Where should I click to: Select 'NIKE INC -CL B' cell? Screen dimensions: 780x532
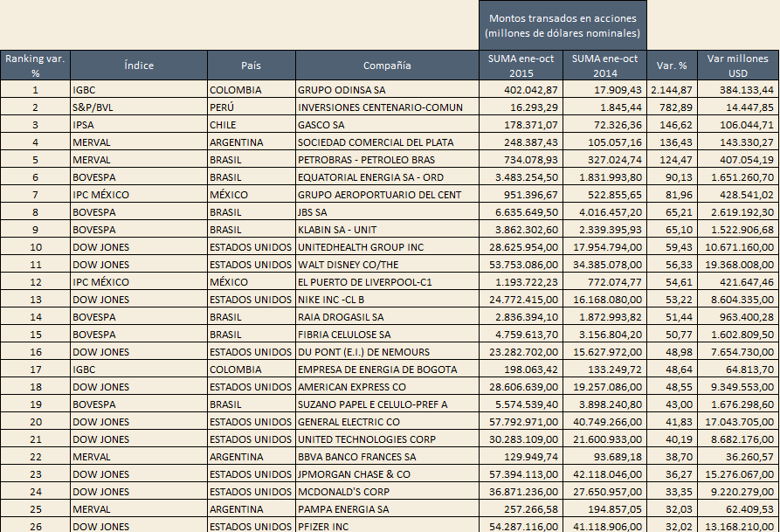[387, 299]
